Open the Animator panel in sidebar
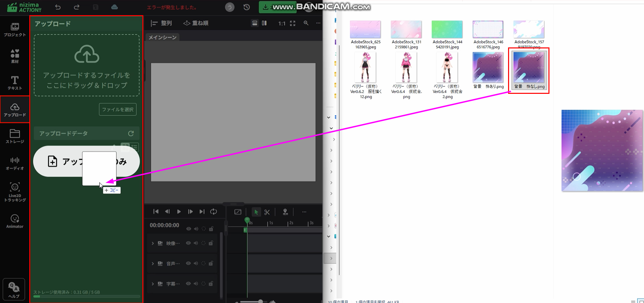This screenshot has width=644, height=303. pyautogui.click(x=14, y=221)
